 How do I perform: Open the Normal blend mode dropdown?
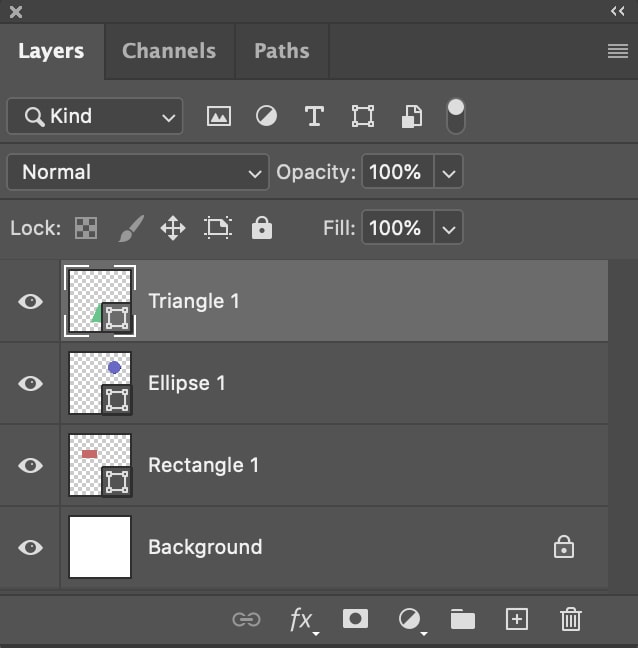(138, 172)
